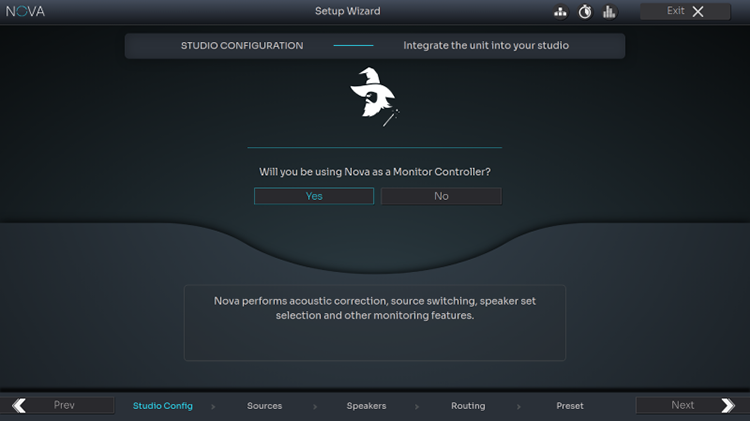Go to the Next step

tap(692, 405)
